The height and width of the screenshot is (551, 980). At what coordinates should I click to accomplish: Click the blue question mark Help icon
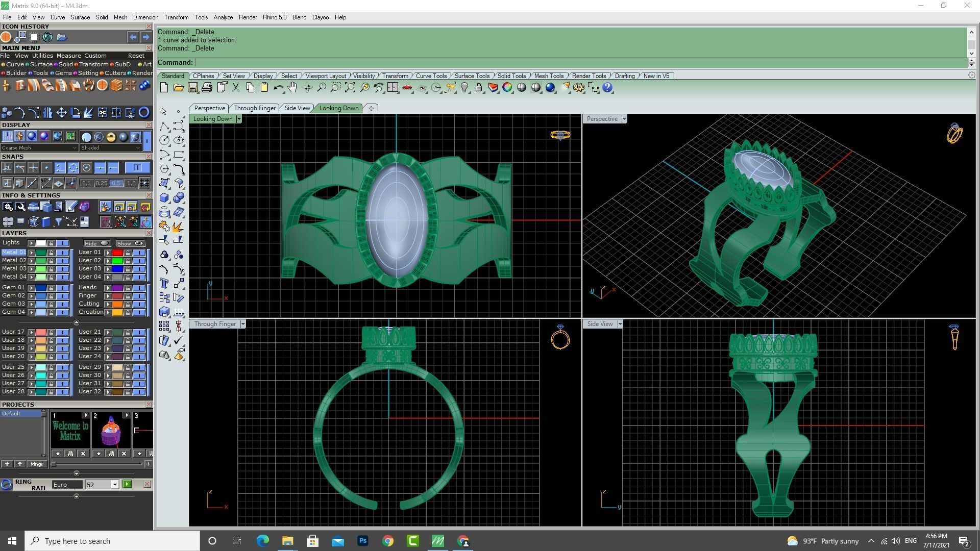point(607,88)
